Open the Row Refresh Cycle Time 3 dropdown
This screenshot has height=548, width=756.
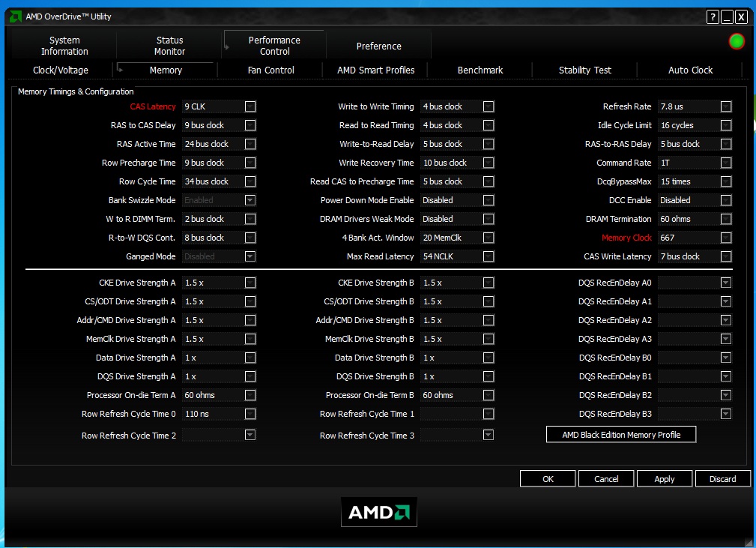click(x=489, y=435)
